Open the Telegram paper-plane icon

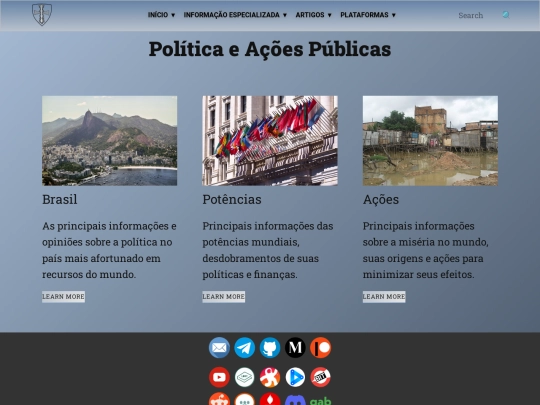[245, 347]
